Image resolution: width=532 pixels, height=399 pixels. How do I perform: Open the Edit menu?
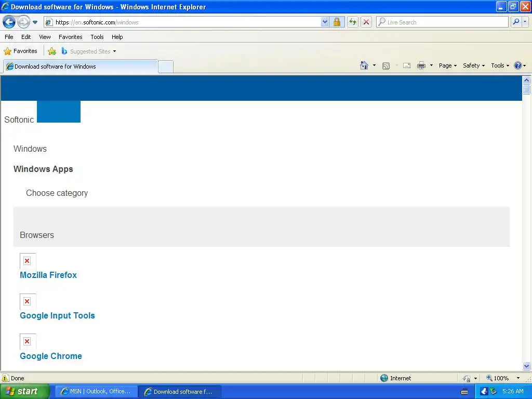pyautogui.click(x=26, y=37)
